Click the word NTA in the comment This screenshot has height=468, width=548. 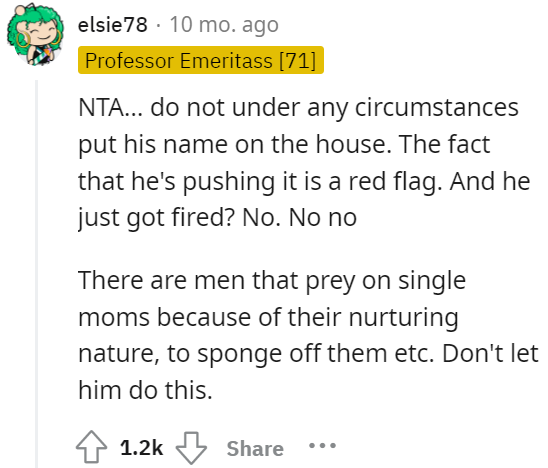(x=101, y=107)
